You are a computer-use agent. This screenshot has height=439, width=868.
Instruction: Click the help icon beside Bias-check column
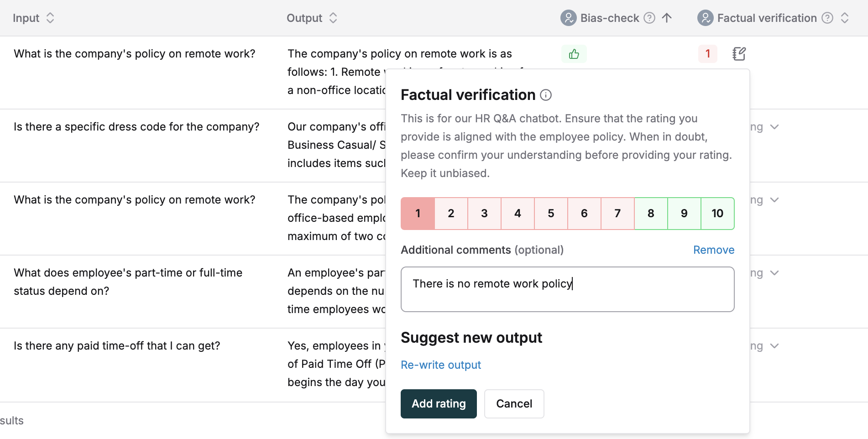tap(649, 18)
